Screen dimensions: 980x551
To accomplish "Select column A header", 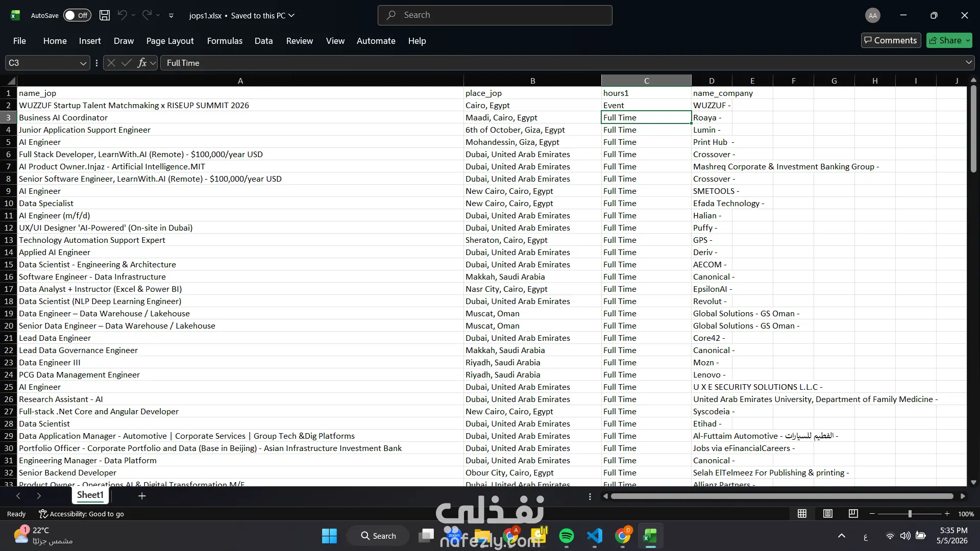I will [240, 81].
